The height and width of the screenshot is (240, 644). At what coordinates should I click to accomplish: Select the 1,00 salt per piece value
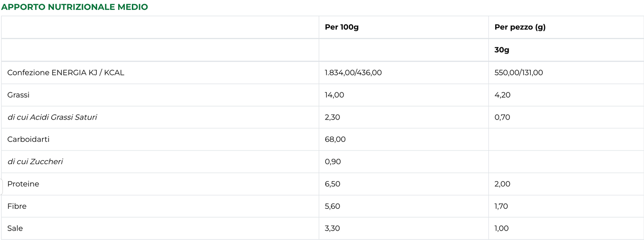(x=501, y=228)
